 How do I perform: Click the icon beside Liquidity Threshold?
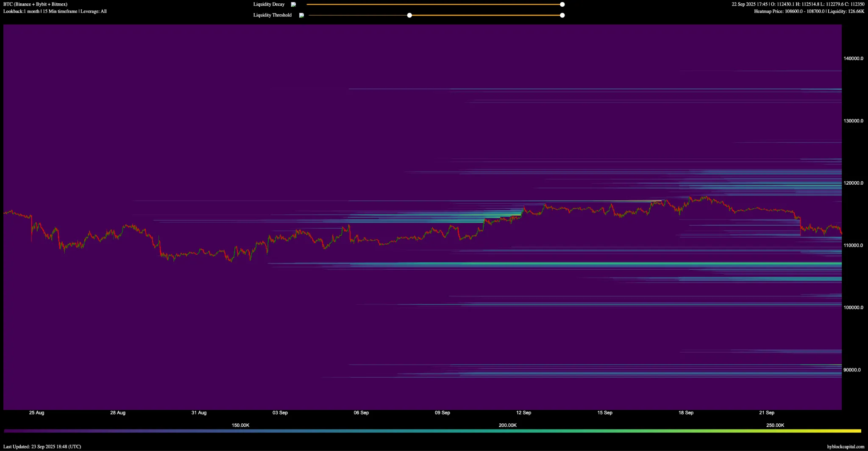pyautogui.click(x=301, y=15)
